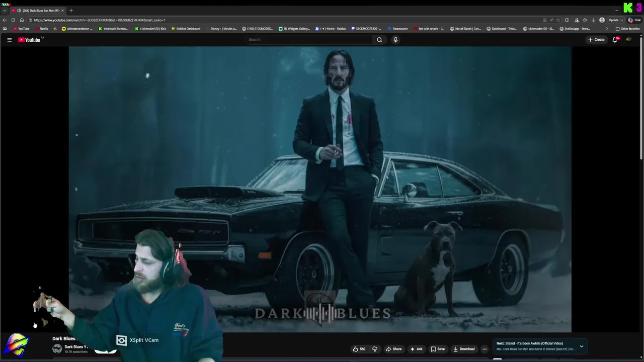Expand the Next: Staind playlist panel
Screen dimensions: 644x362
(x=581, y=346)
